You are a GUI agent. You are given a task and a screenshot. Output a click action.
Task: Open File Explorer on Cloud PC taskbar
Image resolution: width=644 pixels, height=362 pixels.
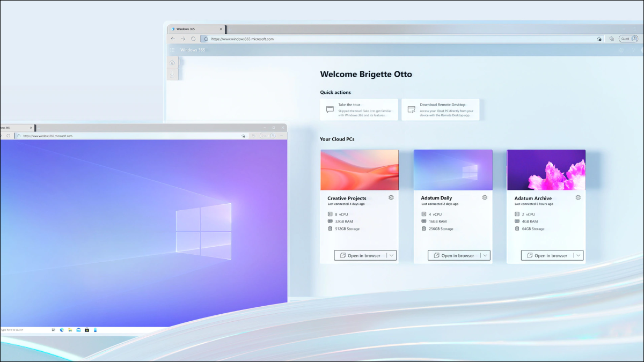click(x=70, y=330)
